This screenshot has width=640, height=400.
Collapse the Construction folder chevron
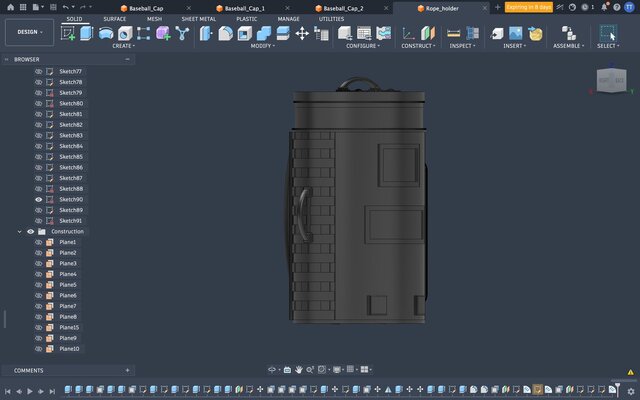pyautogui.click(x=19, y=231)
